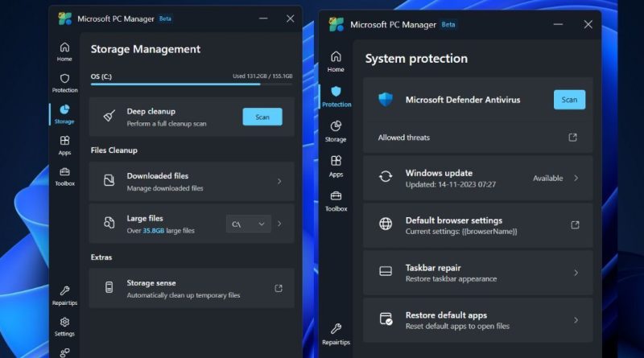Expand Restore default apps chevron

coord(576,320)
